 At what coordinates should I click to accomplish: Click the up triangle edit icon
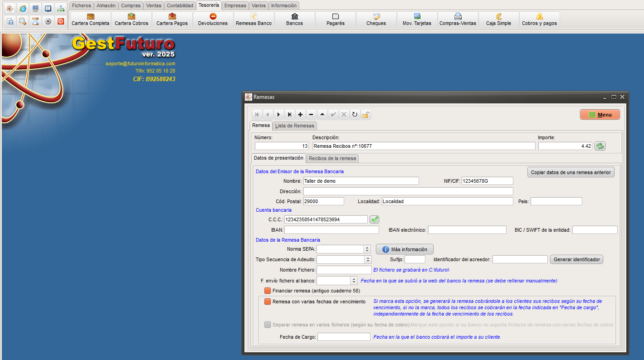pos(322,115)
